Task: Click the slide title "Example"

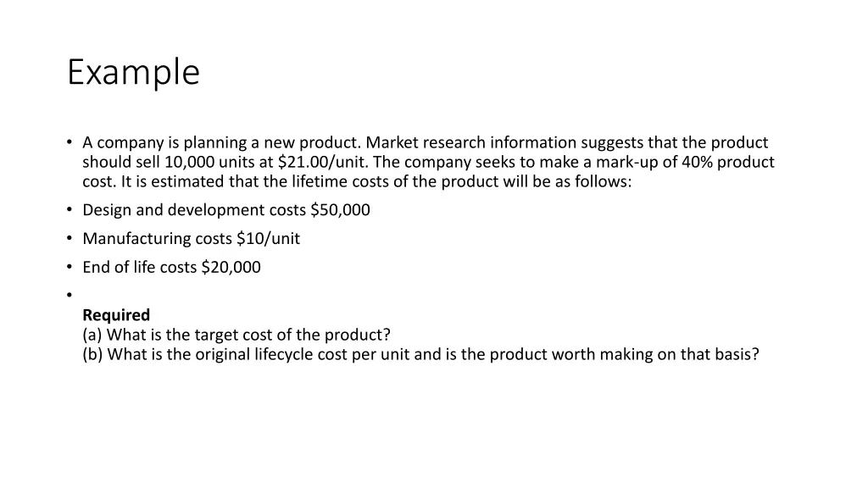Action: (133, 72)
